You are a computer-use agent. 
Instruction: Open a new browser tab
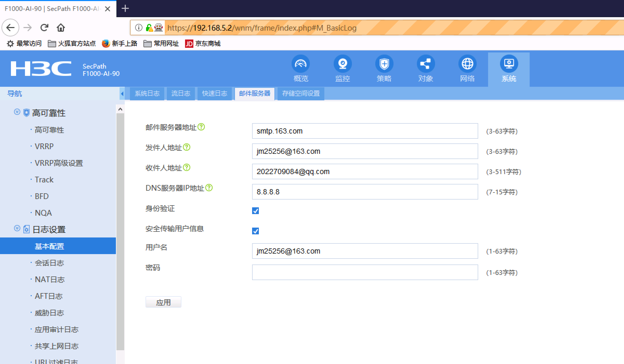point(125,9)
